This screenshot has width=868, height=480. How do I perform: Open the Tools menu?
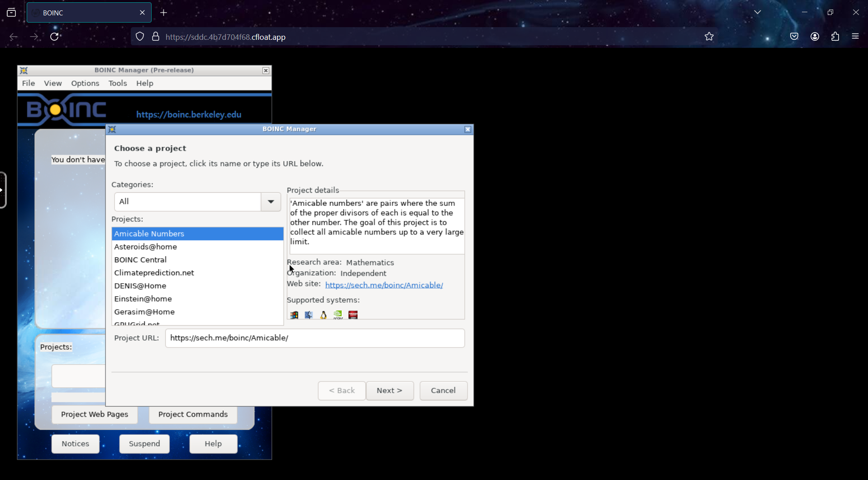tap(118, 83)
